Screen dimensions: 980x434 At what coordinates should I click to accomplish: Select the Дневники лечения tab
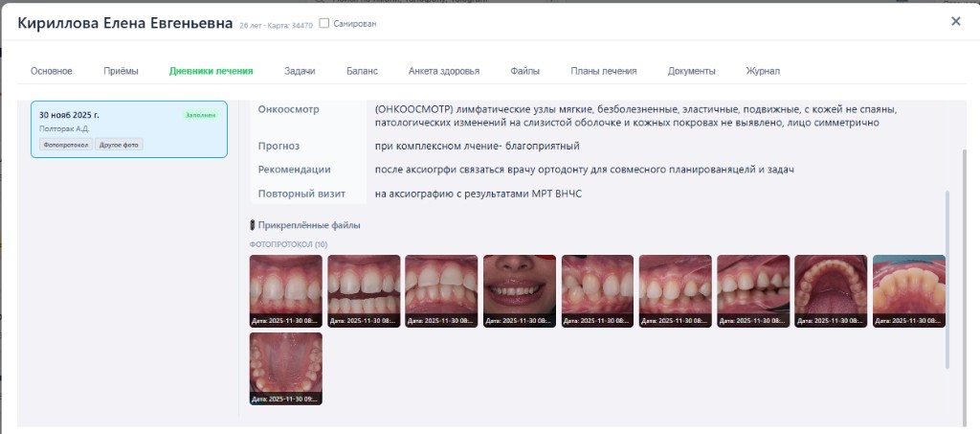(211, 71)
